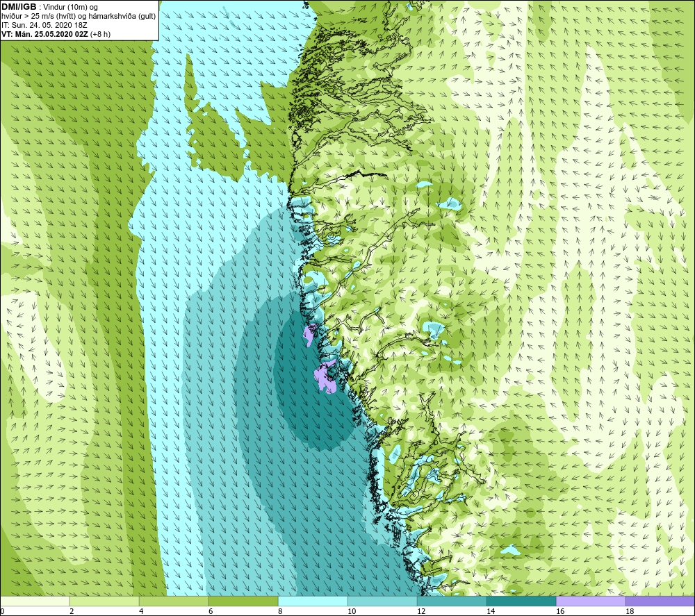Click the 'hviður > 25 m/s (hvítt)' line
This screenshot has width=695, height=616.
click(x=37, y=17)
